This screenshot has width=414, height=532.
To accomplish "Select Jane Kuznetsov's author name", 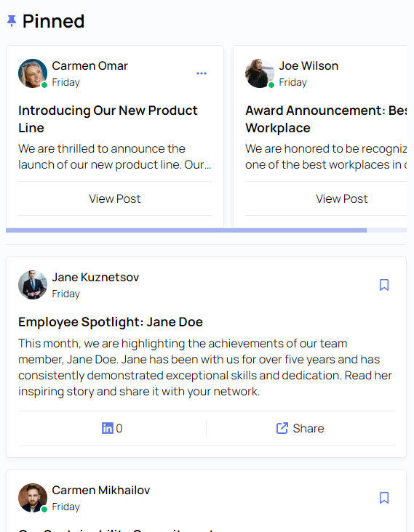I will tap(95, 277).
